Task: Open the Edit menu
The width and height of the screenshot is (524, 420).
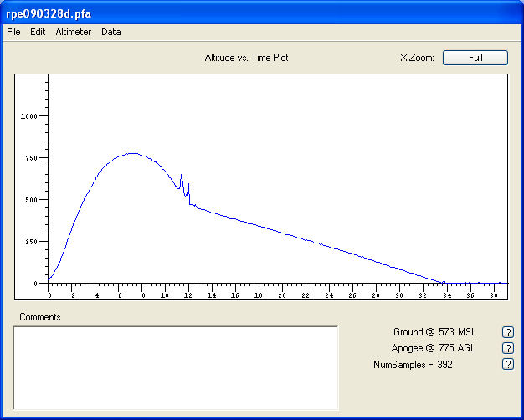Action: tap(38, 32)
